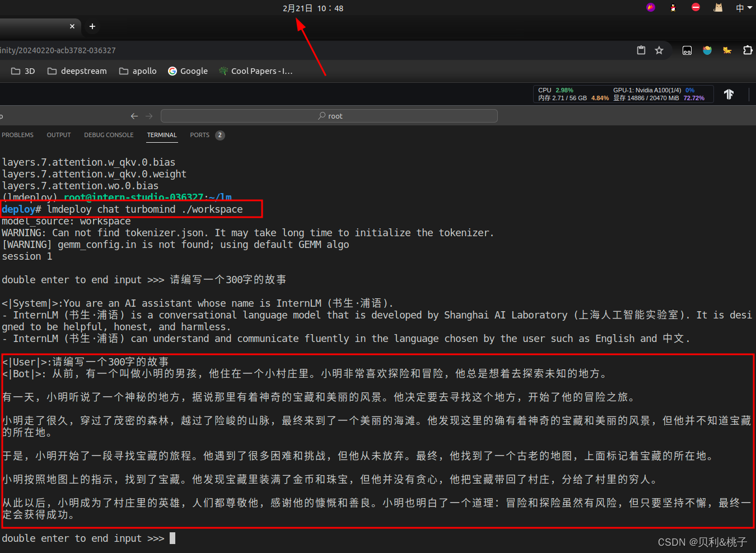
Task: Click the red do-not-disturb tray icon
Action: pyautogui.click(x=696, y=7)
